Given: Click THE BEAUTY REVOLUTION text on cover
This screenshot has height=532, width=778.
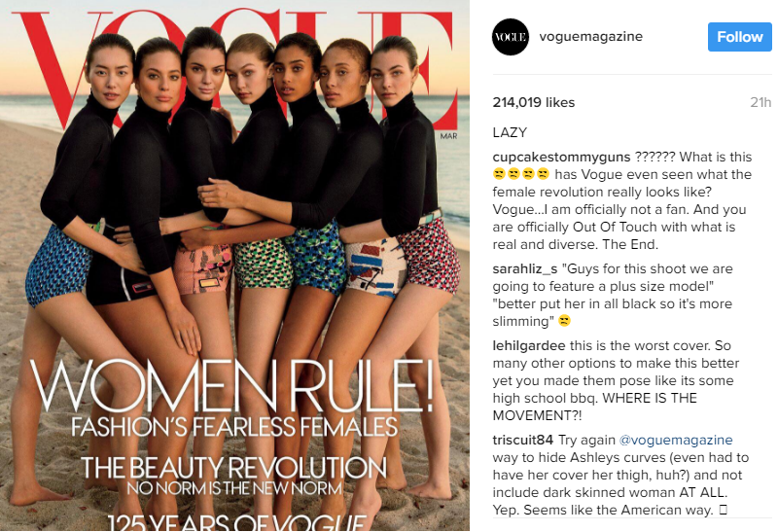Looking at the screenshot, I should (x=233, y=468).
